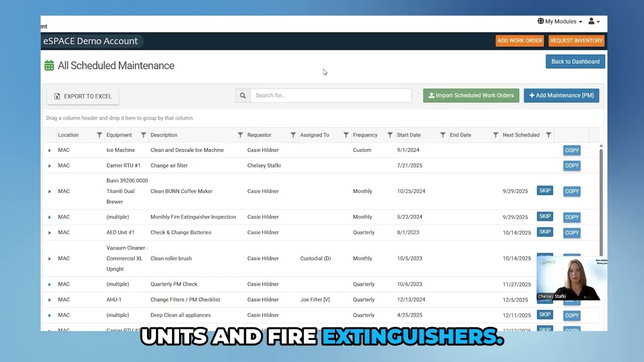The width and height of the screenshot is (644, 362).
Task: Sort by Assigned To column header
Action: point(314,135)
